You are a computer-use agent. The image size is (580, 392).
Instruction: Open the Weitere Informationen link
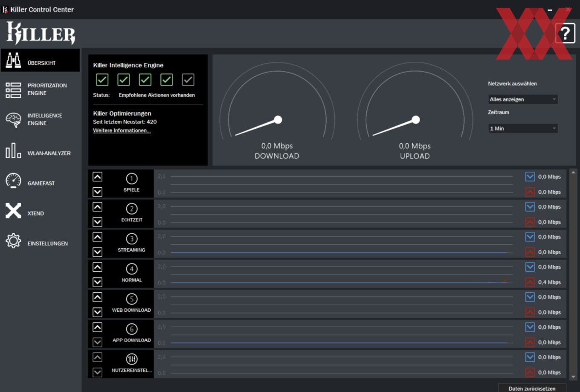(x=122, y=131)
